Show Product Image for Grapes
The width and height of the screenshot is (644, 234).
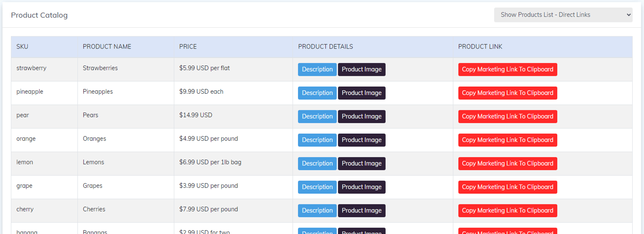(x=362, y=187)
